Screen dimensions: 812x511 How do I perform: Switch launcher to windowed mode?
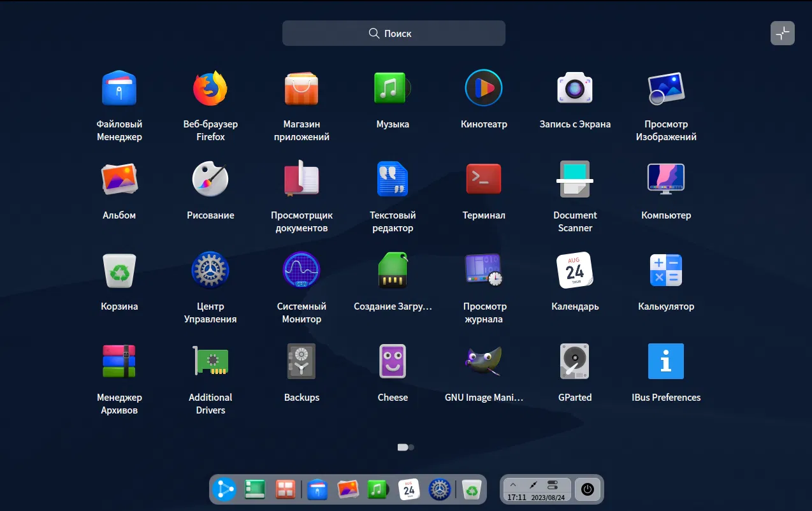[x=783, y=33]
